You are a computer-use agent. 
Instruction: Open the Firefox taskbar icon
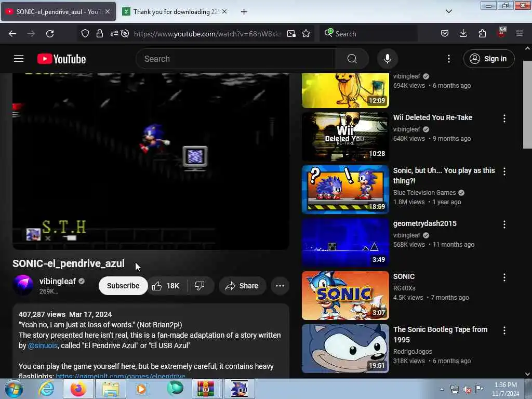point(78,389)
